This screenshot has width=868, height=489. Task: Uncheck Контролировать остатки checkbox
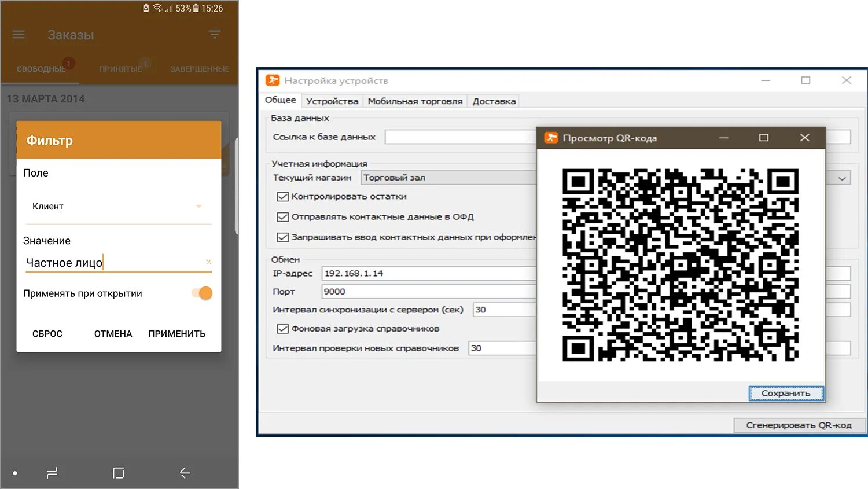pyautogui.click(x=282, y=197)
